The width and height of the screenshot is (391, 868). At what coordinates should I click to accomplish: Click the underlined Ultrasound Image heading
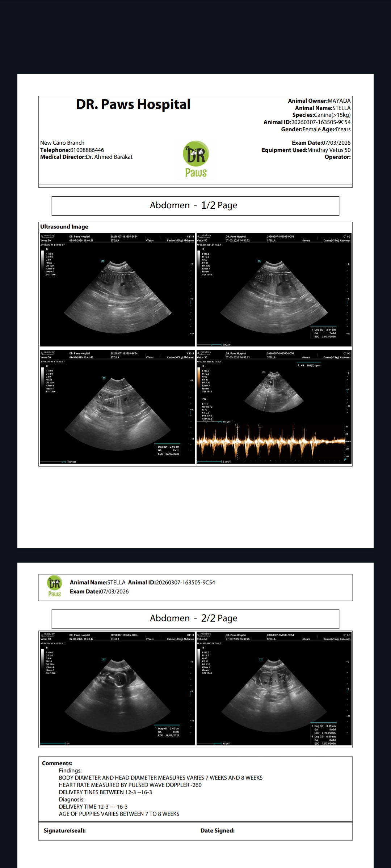[64, 227]
